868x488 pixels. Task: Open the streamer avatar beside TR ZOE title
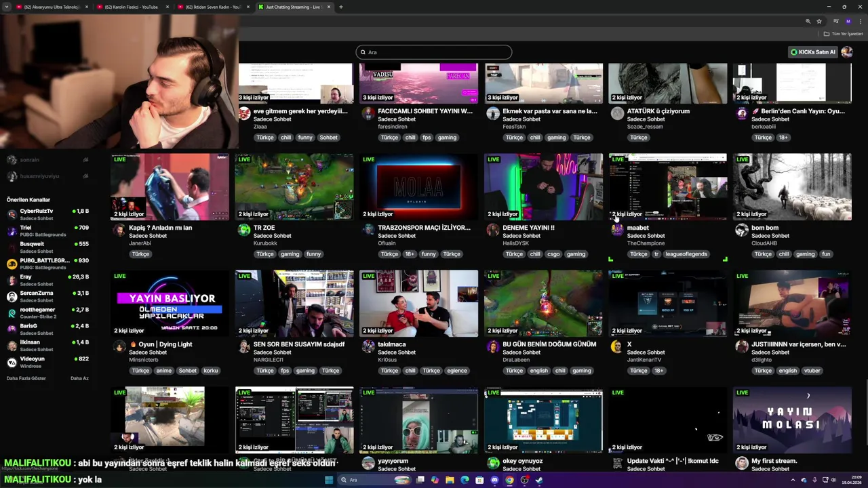tap(244, 230)
